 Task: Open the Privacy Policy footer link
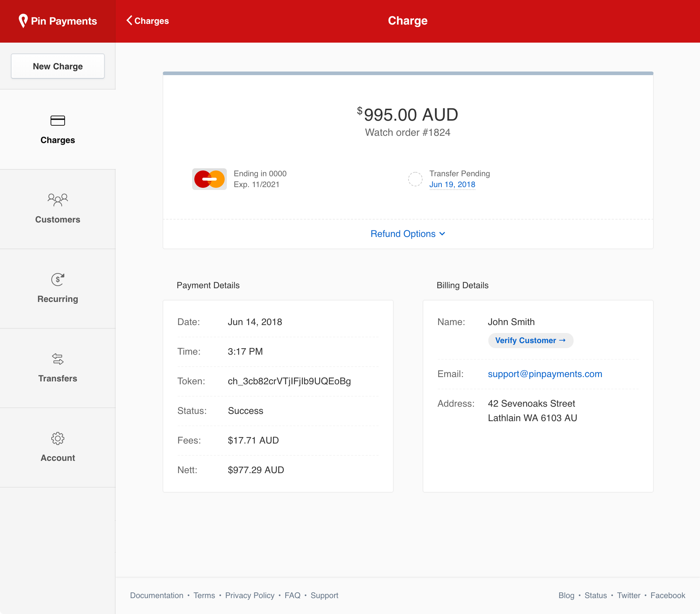(250, 595)
